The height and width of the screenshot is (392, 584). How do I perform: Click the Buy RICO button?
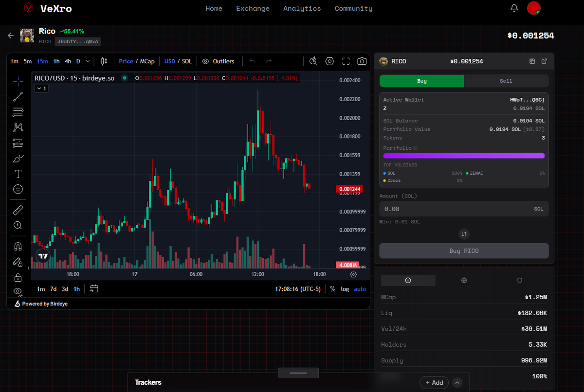click(x=464, y=251)
